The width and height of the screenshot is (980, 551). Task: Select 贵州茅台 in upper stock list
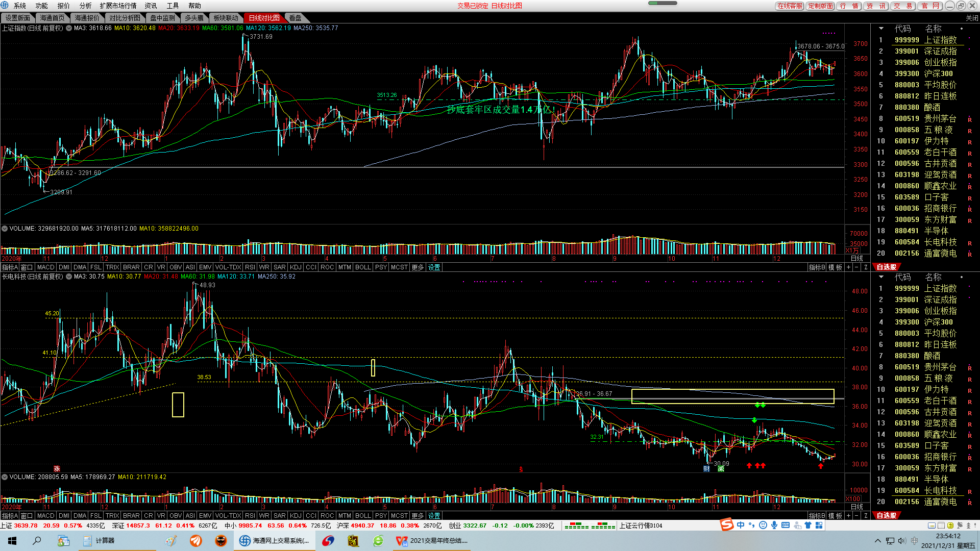click(940, 118)
